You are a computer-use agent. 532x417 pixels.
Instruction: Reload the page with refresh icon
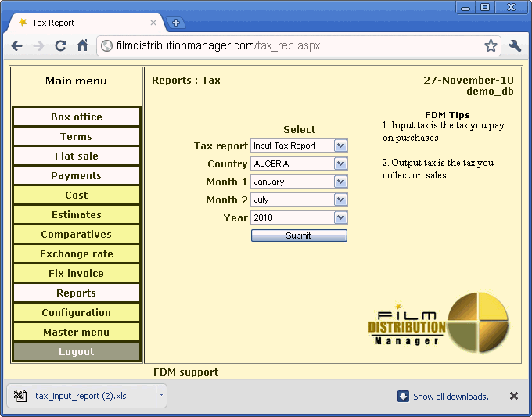tap(60, 46)
